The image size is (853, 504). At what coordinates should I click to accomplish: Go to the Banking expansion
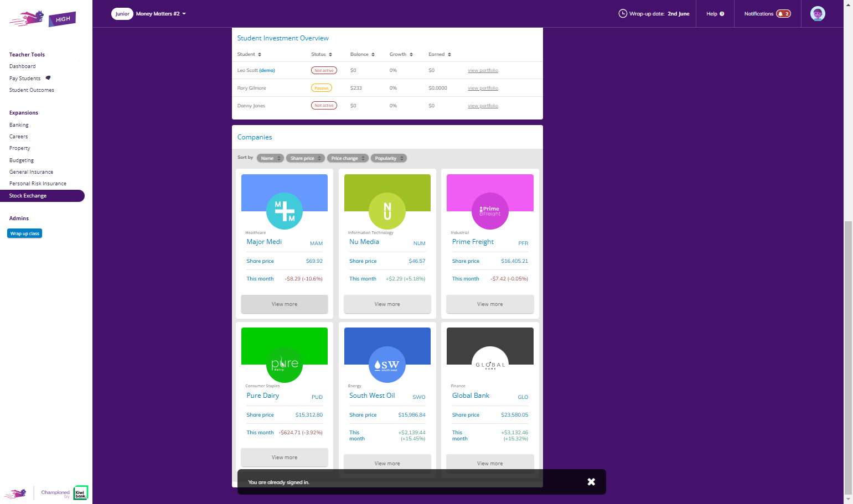click(x=19, y=125)
